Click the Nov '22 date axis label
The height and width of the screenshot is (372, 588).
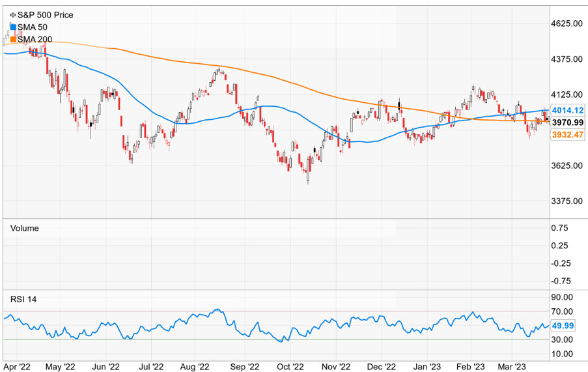point(336,367)
